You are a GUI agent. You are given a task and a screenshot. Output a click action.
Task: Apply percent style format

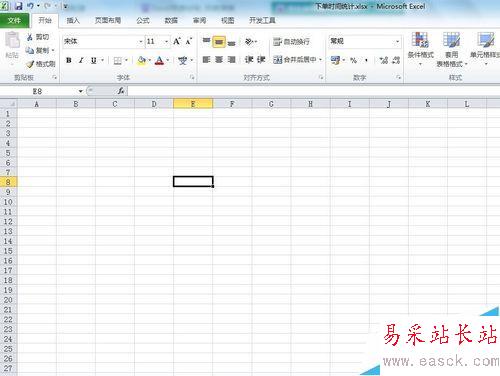coord(353,60)
